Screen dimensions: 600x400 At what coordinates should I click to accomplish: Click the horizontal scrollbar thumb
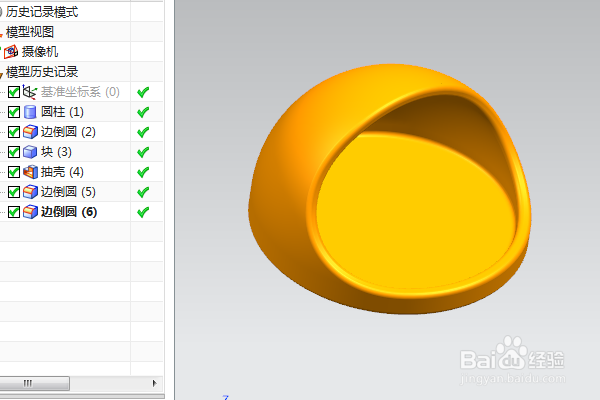click(34, 383)
